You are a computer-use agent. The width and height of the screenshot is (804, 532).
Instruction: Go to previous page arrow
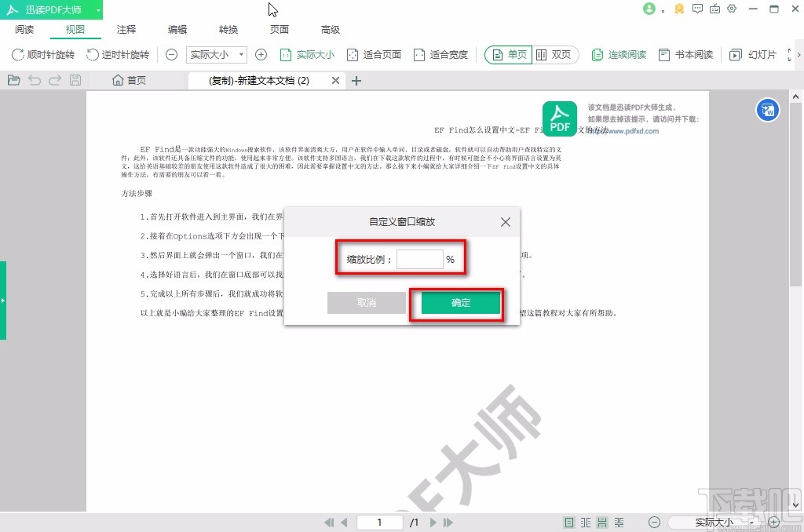344,523
